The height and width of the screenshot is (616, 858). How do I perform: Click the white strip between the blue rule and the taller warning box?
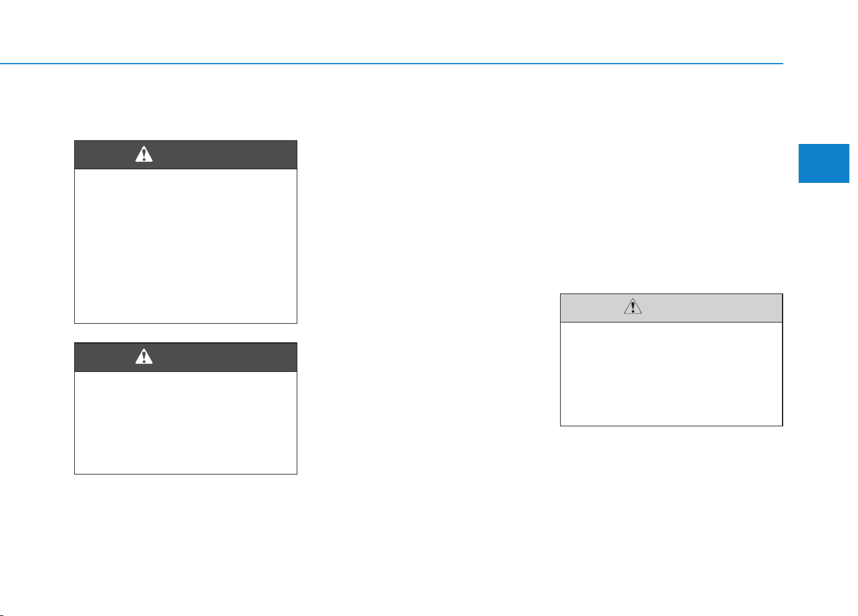tap(185, 103)
